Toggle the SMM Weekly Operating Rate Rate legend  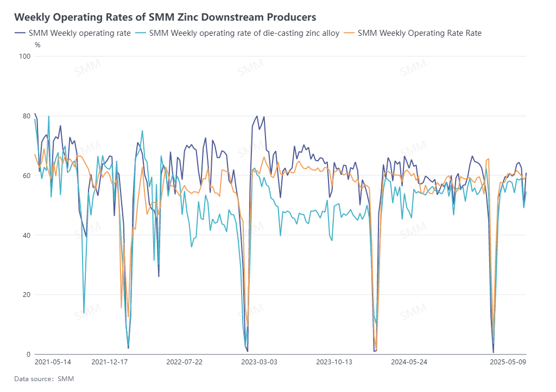[x=413, y=33]
